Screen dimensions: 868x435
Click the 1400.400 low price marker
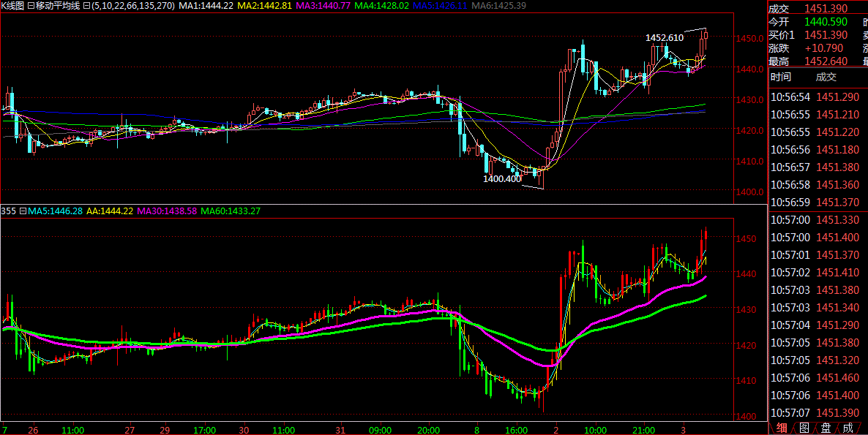501,178
